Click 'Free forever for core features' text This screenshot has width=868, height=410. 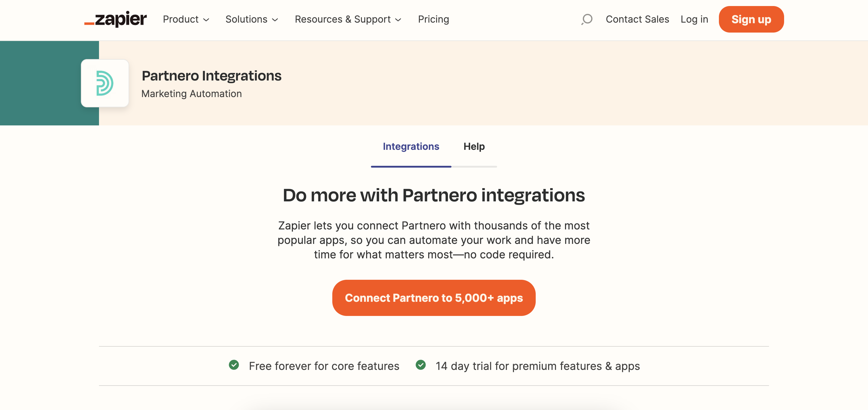tap(324, 366)
